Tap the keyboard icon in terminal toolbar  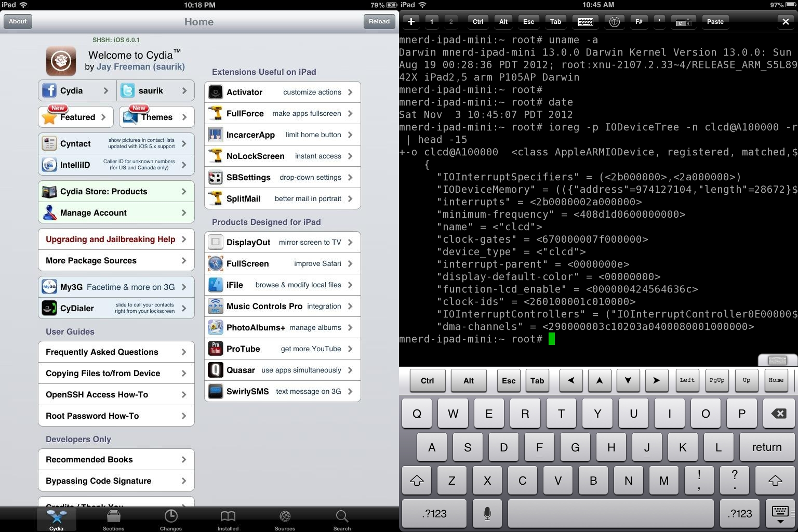click(x=586, y=22)
